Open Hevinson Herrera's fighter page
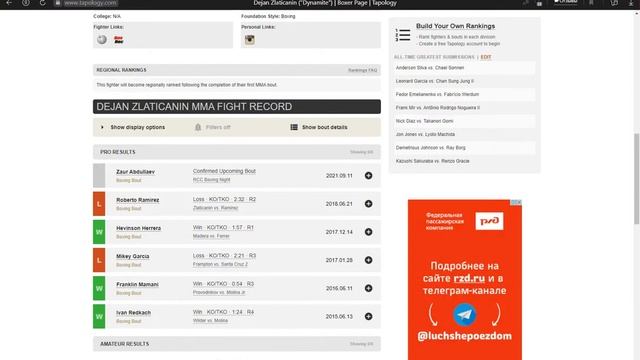This screenshot has width=640, height=360. [x=138, y=228]
